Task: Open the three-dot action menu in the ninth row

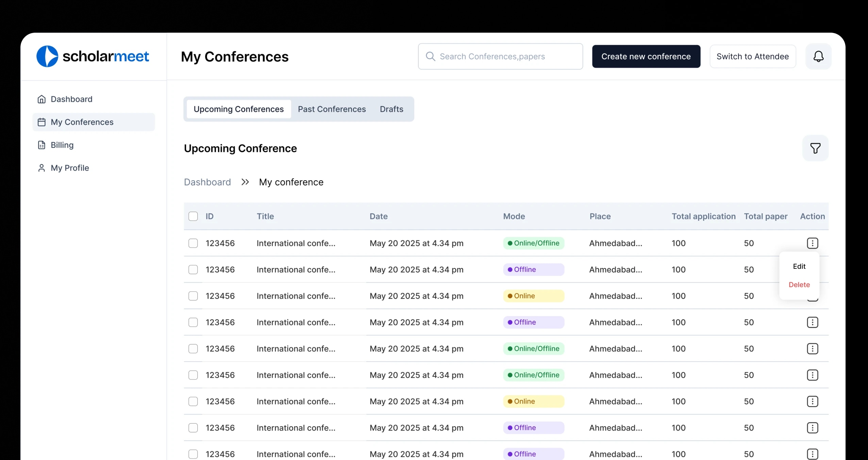Action: (x=812, y=454)
